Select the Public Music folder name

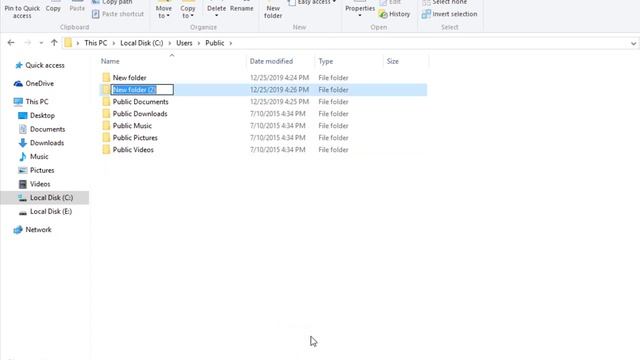132,126
